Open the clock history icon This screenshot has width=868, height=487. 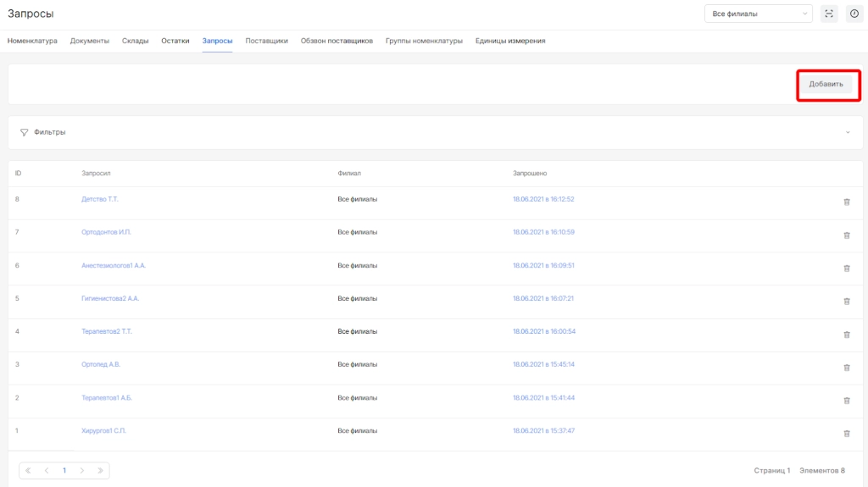tap(854, 14)
